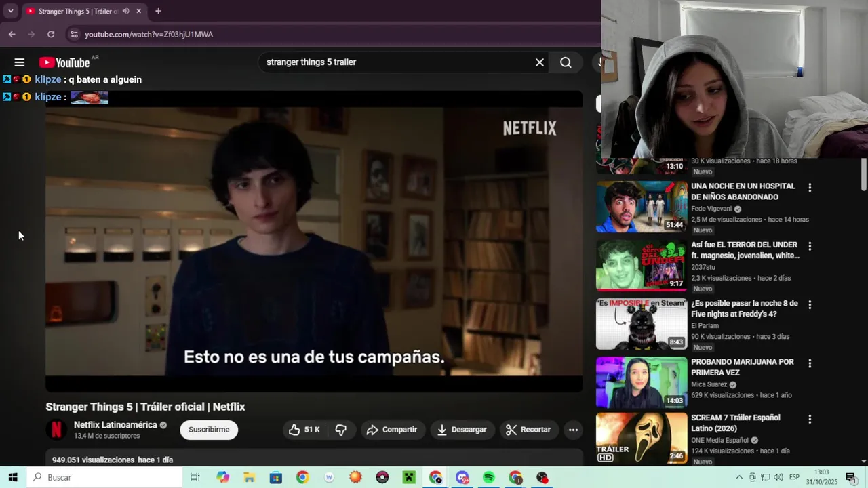Image resolution: width=868 pixels, height=488 pixels.
Task: Reload the page with the refresh icon
Action: (51, 34)
